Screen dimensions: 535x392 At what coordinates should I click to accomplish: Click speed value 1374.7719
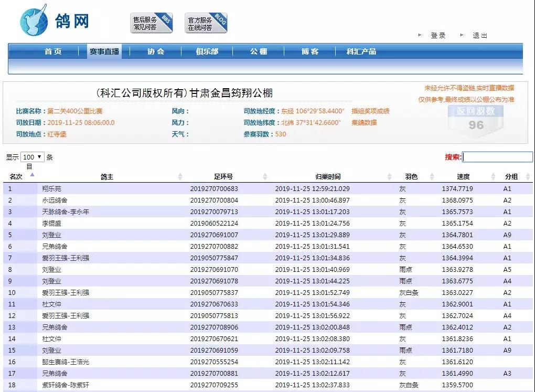(457, 188)
